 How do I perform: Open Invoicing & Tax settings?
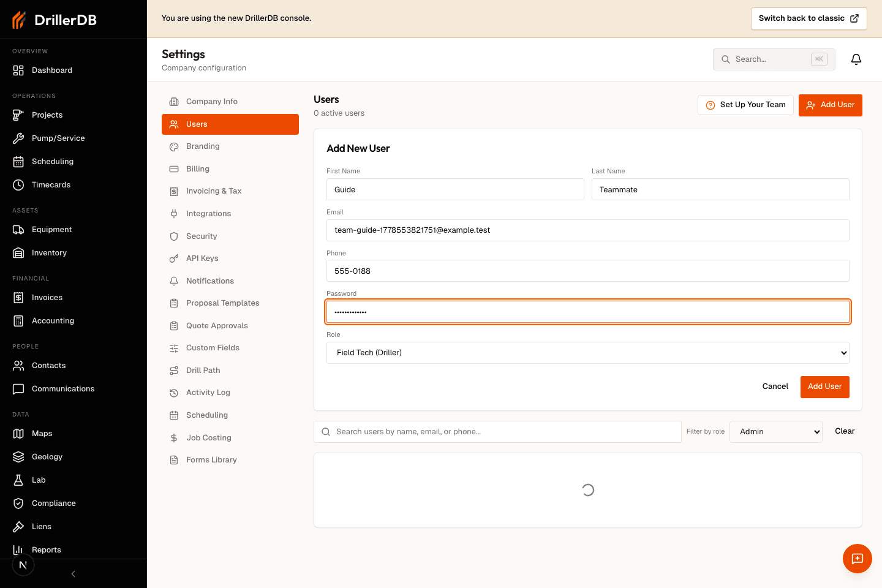point(230,191)
